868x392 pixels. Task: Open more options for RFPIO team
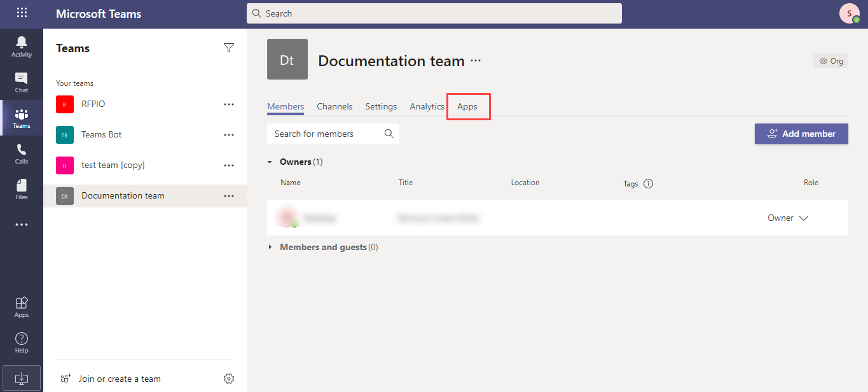pos(229,104)
